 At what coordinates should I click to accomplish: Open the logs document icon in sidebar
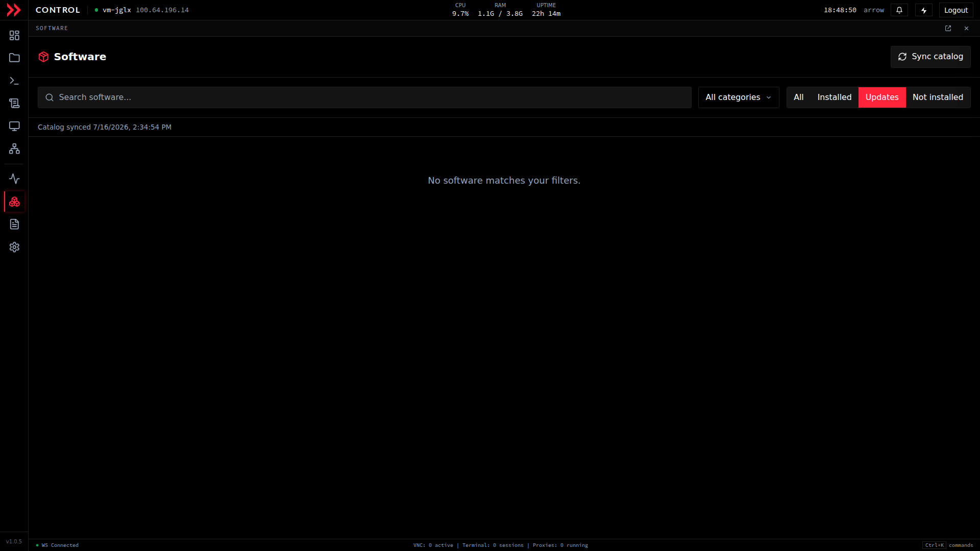[14, 224]
